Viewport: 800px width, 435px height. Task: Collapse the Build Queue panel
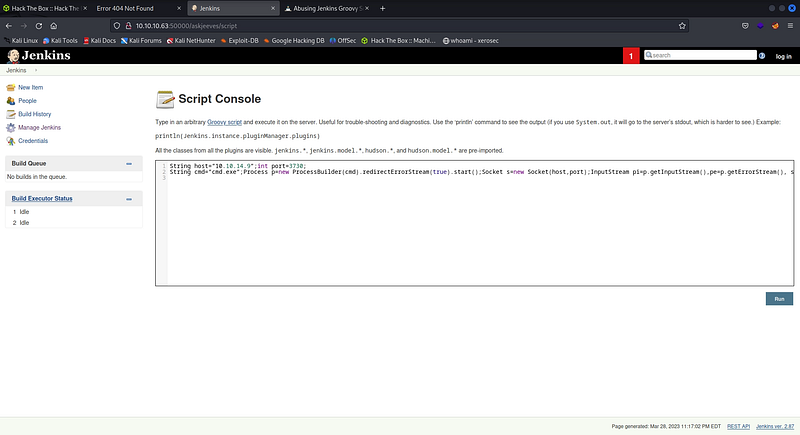point(129,164)
